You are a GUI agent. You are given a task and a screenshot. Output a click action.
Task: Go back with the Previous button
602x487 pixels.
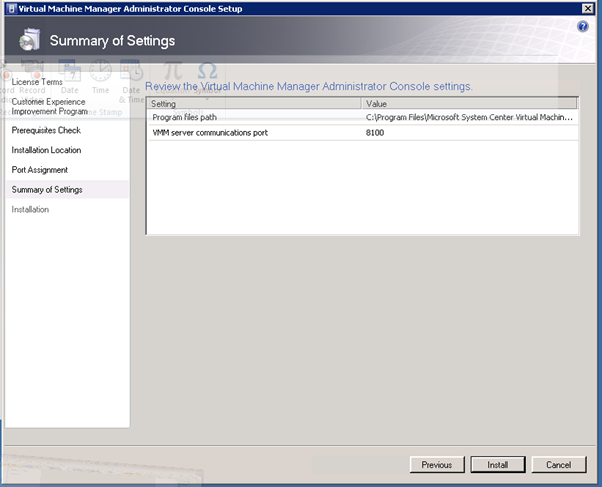click(437, 465)
